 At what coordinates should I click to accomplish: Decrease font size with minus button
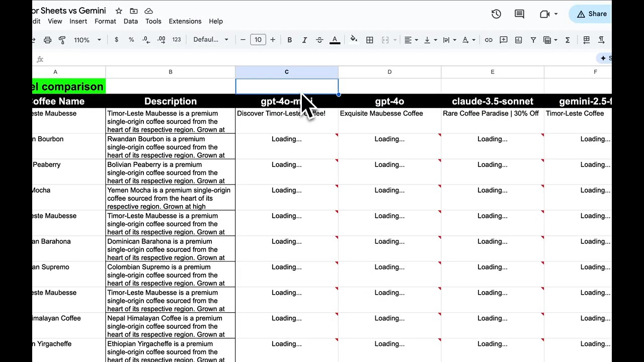coord(243,40)
